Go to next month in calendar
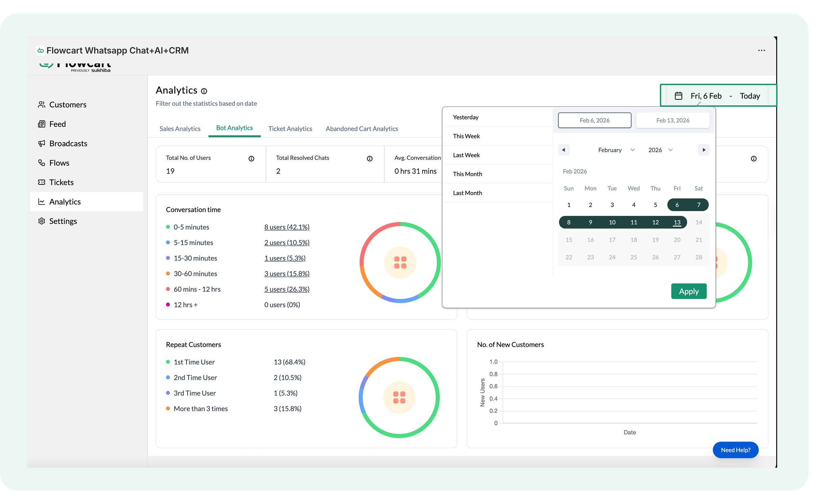 (704, 150)
